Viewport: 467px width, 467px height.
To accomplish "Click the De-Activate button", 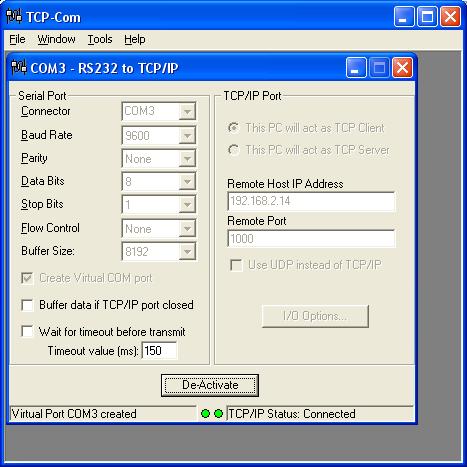I will (210, 385).
